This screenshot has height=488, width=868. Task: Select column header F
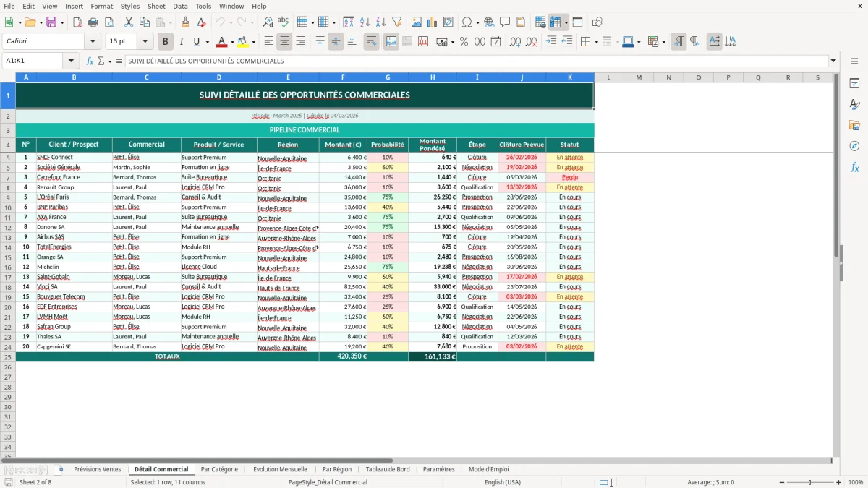pos(343,77)
